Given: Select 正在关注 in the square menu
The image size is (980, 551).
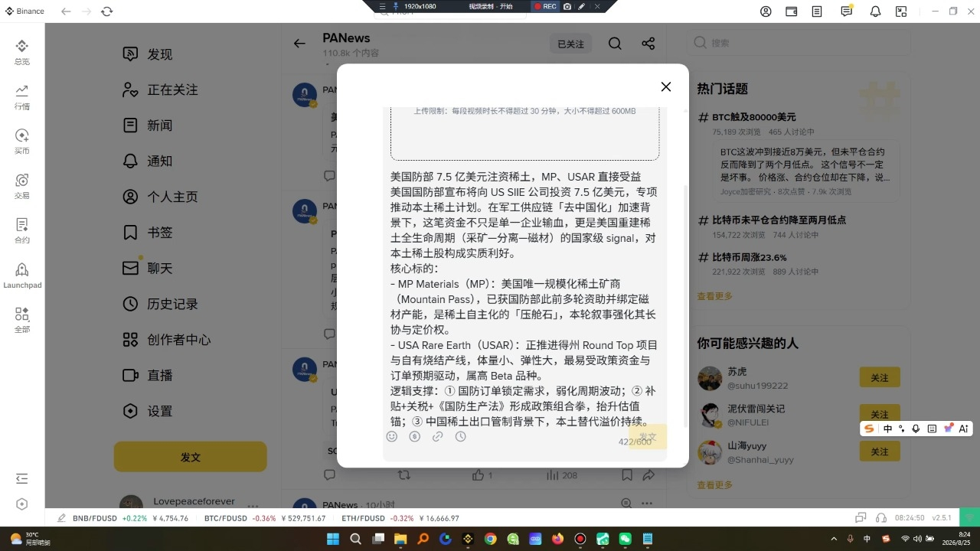Looking at the screenshot, I should click(159, 90).
